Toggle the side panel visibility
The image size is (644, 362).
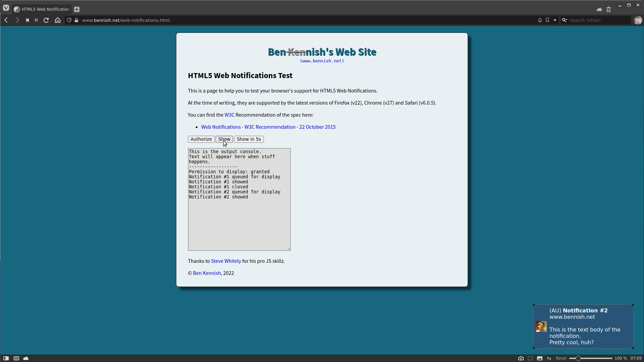click(6, 358)
